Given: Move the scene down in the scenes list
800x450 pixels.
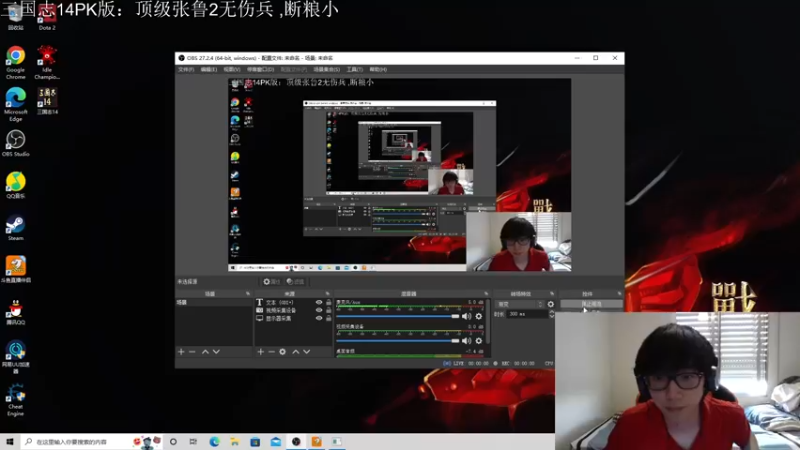Looking at the screenshot, I should [216, 352].
